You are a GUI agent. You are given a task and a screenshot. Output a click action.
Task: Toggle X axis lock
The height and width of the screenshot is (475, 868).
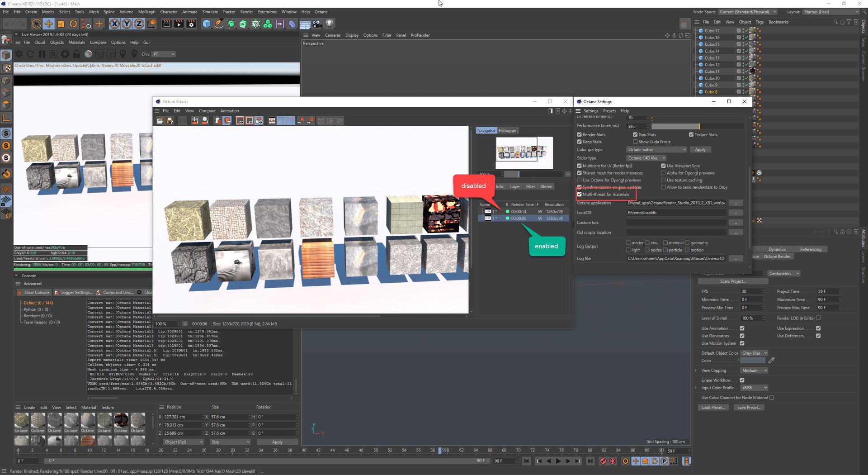[115, 24]
